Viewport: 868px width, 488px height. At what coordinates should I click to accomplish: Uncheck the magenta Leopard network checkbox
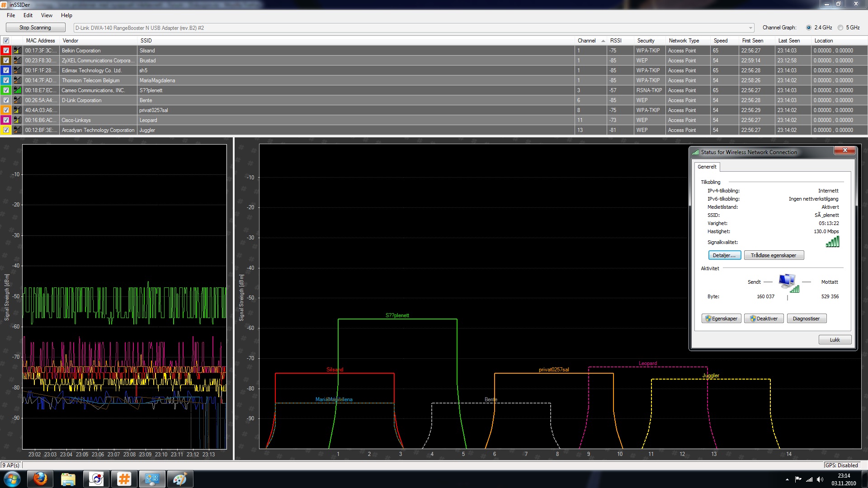click(6, 120)
